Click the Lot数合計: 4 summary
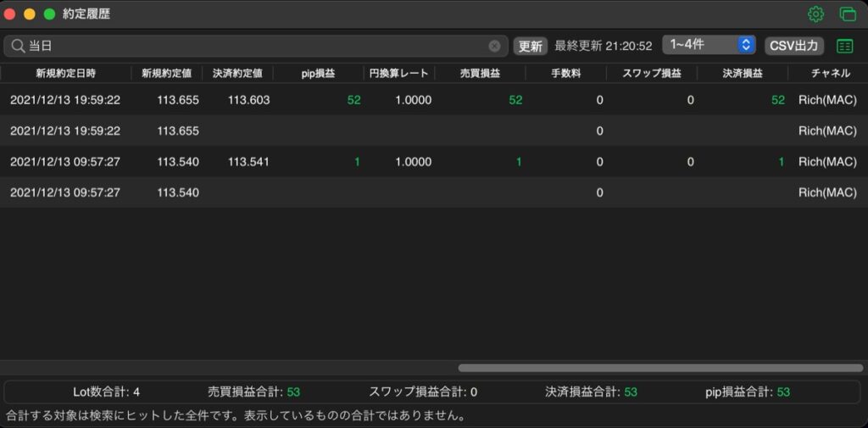This screenshot has width=868, height=428. [106, 392]
